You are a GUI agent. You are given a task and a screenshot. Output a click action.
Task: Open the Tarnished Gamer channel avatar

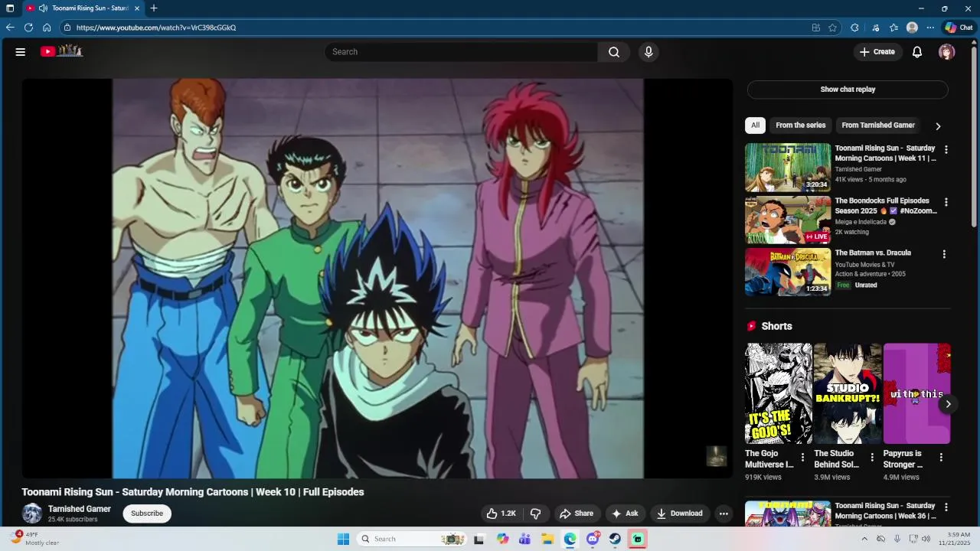pos(32,514)
